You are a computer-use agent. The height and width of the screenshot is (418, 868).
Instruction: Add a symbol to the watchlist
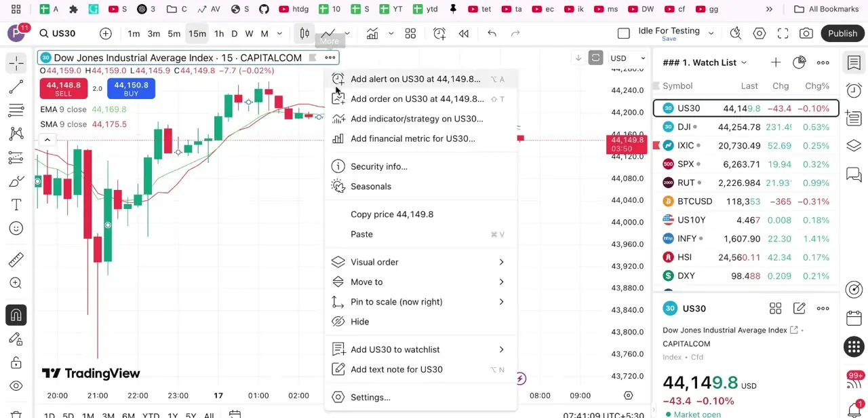(x=775, y=62)
